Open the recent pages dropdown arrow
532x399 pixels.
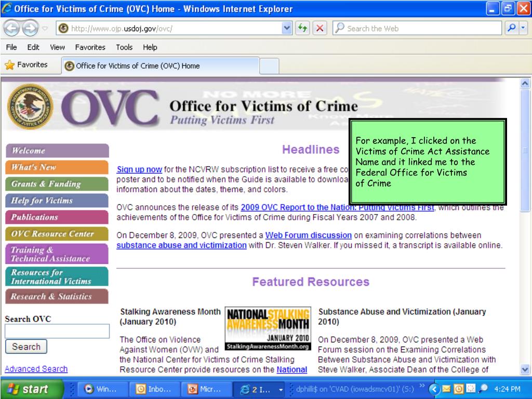click(45, 29)
